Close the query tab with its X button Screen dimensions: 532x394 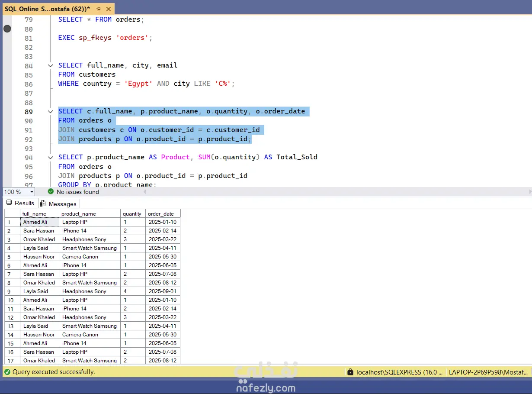pyautogui.click(x=108, y=8)
